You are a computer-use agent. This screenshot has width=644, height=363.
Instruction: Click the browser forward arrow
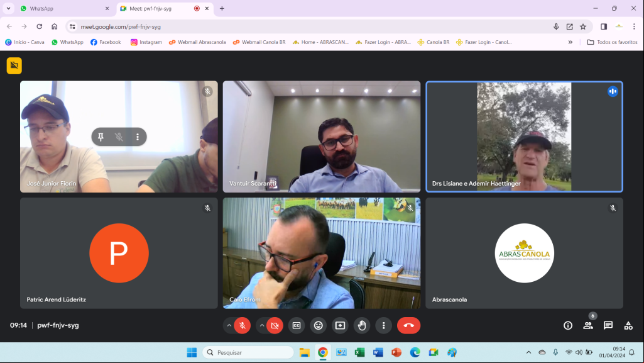click(25, 26)
